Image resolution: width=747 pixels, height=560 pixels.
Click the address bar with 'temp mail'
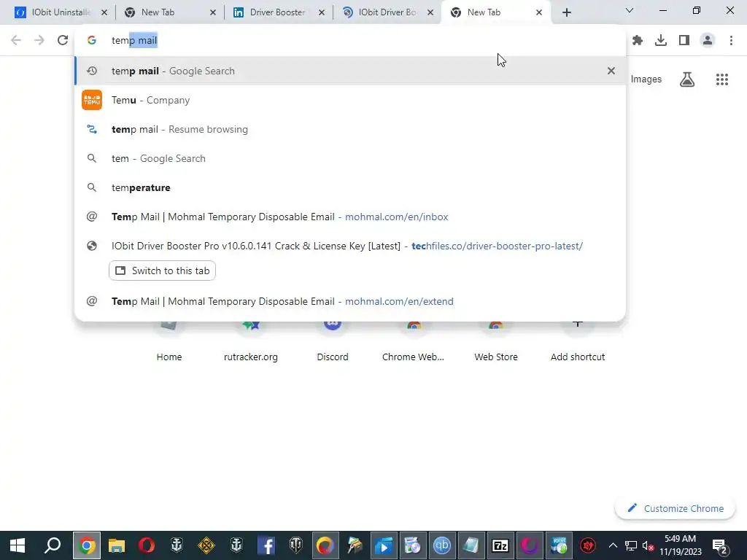(x=350, y=41)
